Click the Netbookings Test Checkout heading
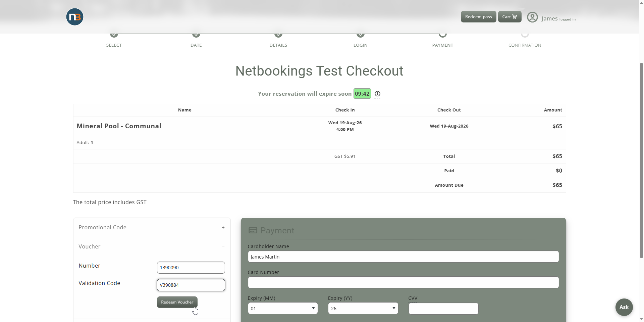 319,71
